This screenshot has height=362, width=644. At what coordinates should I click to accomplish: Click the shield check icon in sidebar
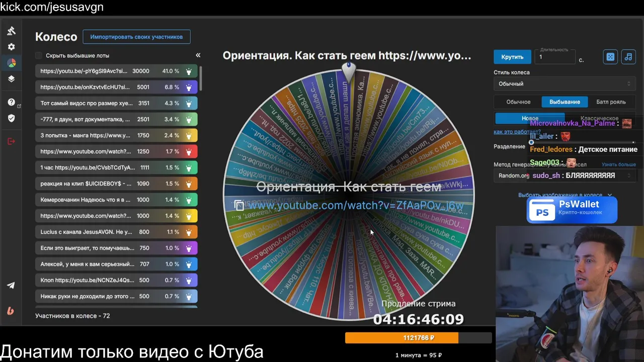11,118
